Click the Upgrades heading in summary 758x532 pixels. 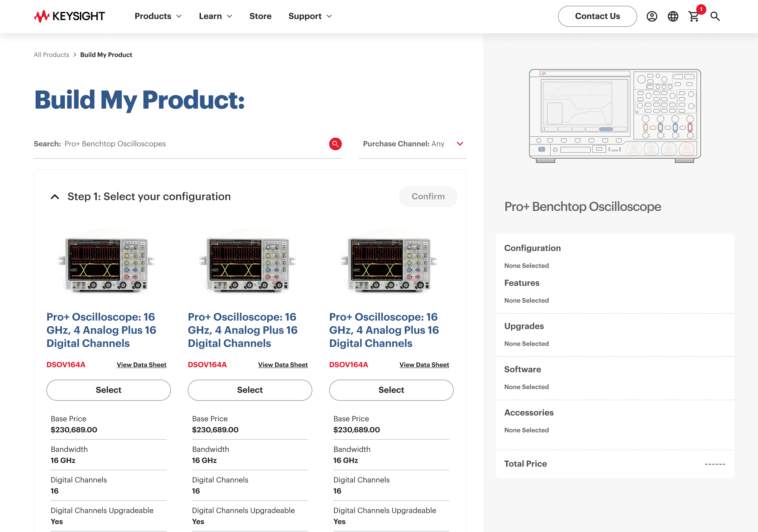click(524, 326)
